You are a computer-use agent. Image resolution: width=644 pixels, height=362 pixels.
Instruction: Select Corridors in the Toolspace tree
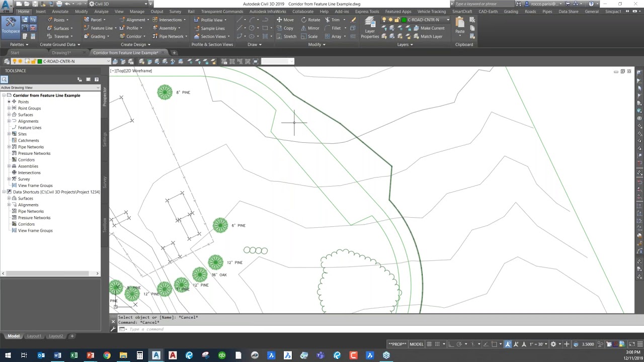click(26, 160)
